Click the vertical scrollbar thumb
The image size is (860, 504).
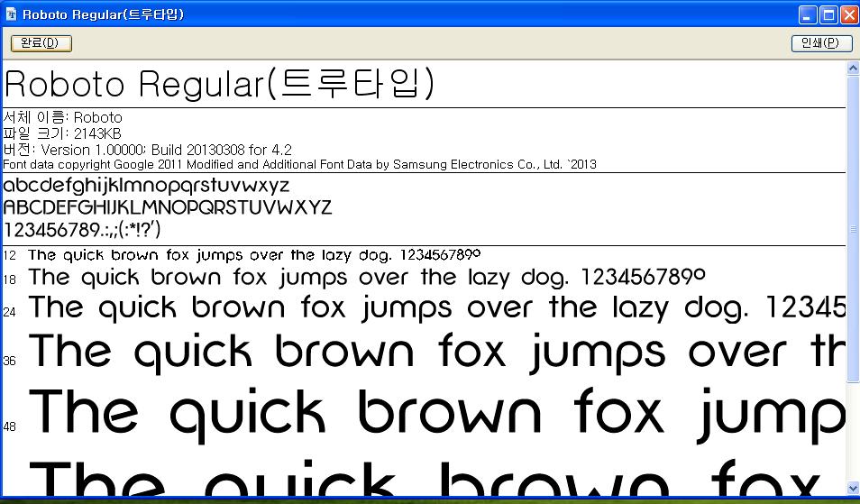point(853,230)
